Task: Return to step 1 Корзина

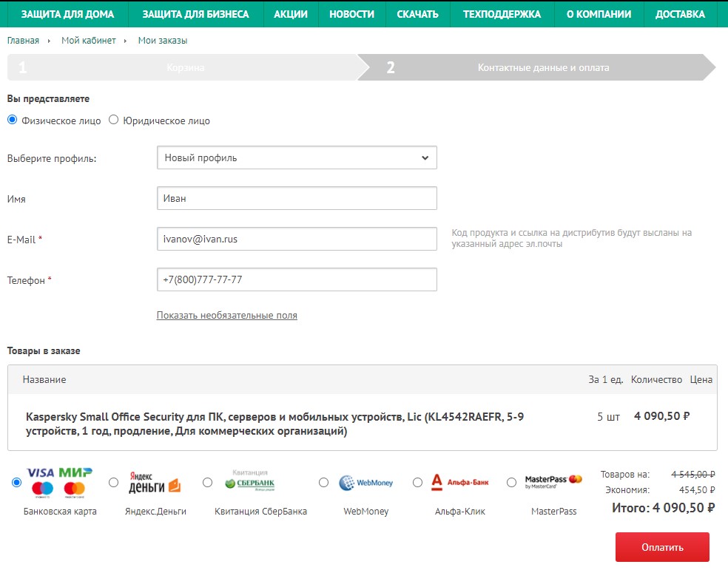Action: pyautogui.click(x=186, y=67)
